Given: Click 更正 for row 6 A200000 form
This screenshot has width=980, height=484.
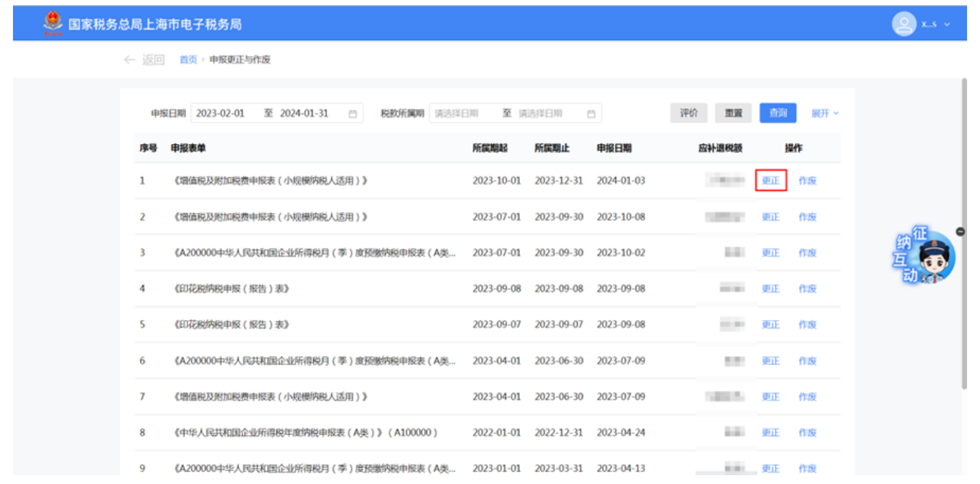Looking at the screenshot, I should click(770, 360).
